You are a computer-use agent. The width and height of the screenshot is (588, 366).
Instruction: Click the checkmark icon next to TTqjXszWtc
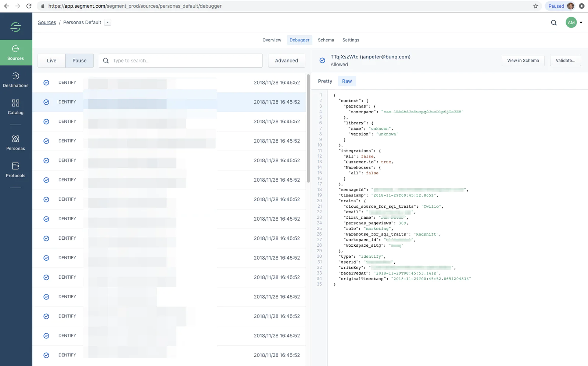[x=322, y=61]
